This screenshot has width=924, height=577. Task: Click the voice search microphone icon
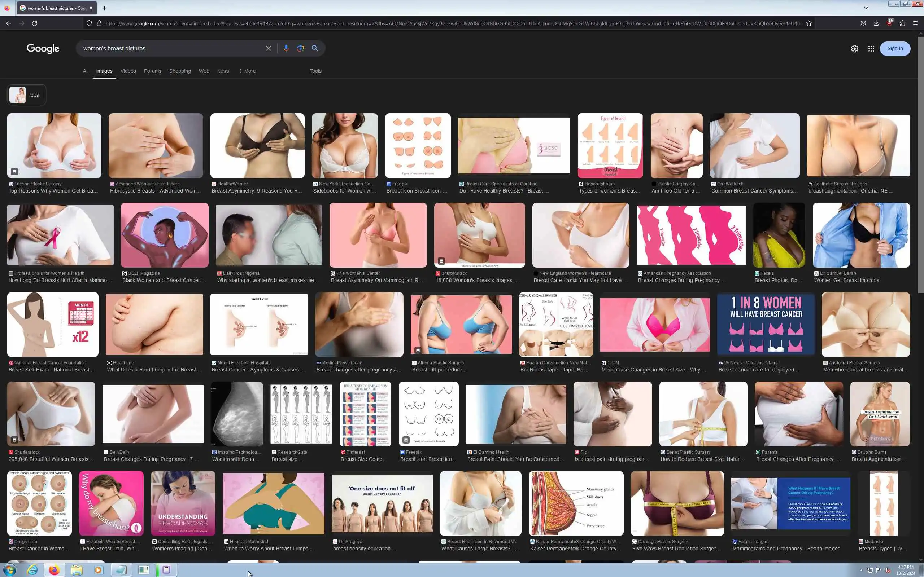pyautogui.click(x=286, y=48)
